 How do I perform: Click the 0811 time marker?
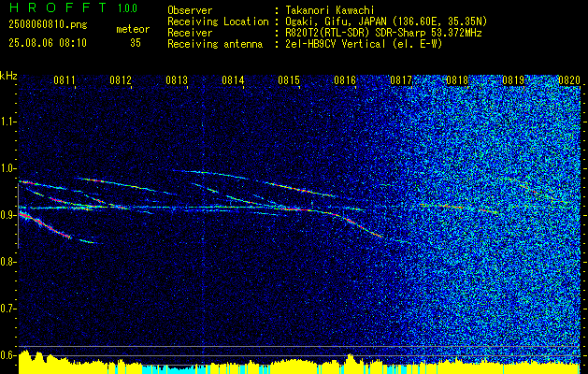click(x=65, y=79)
